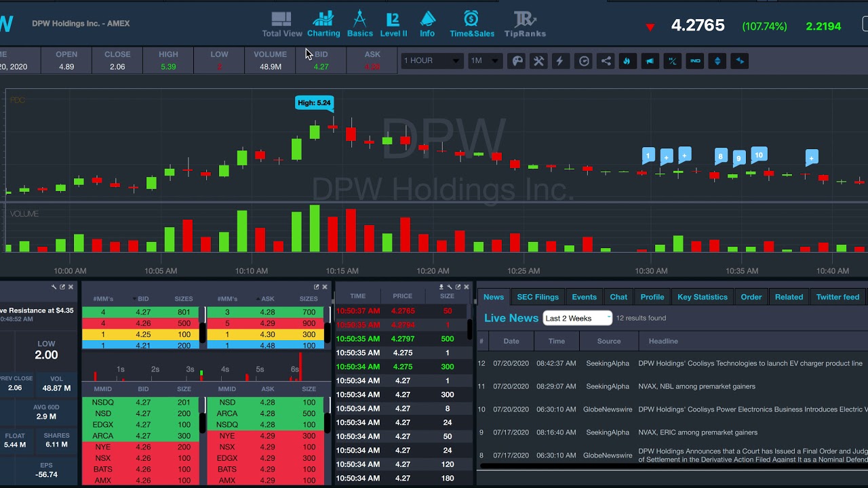Click the gauge icon in chart toolbar
This screenshot has width=868, height=488.
pos(584,61)
